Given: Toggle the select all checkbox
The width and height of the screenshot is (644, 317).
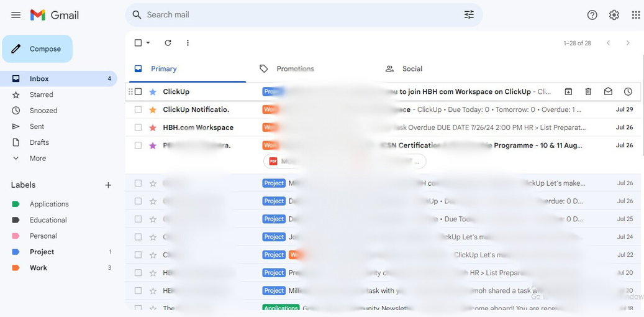Looking at the screenshot, I should [138, 43].
